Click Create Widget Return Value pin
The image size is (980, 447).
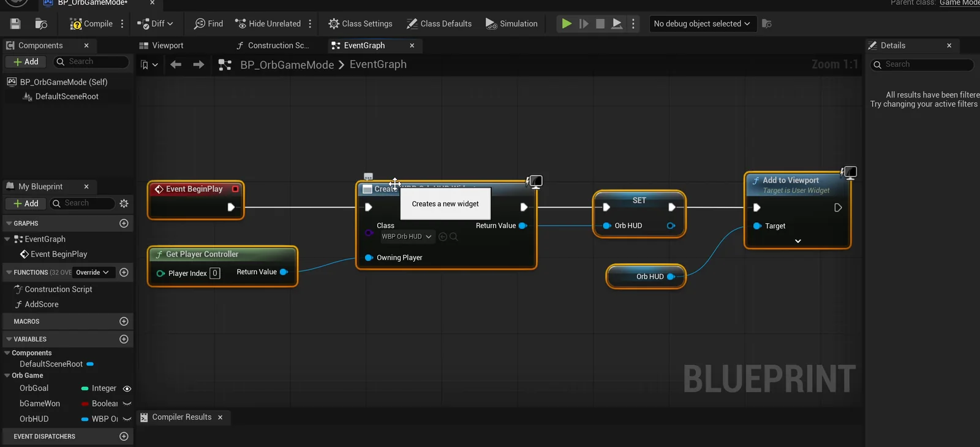(x=523, y=226)
